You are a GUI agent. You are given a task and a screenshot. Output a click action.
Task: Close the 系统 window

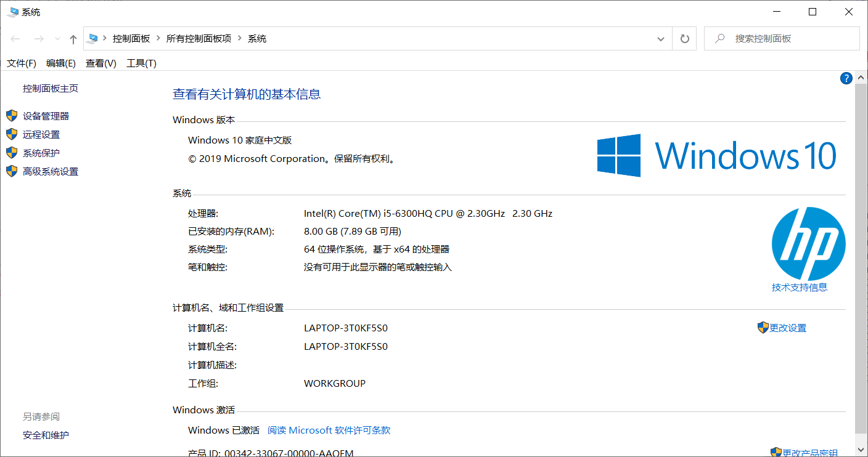point(849,12)
